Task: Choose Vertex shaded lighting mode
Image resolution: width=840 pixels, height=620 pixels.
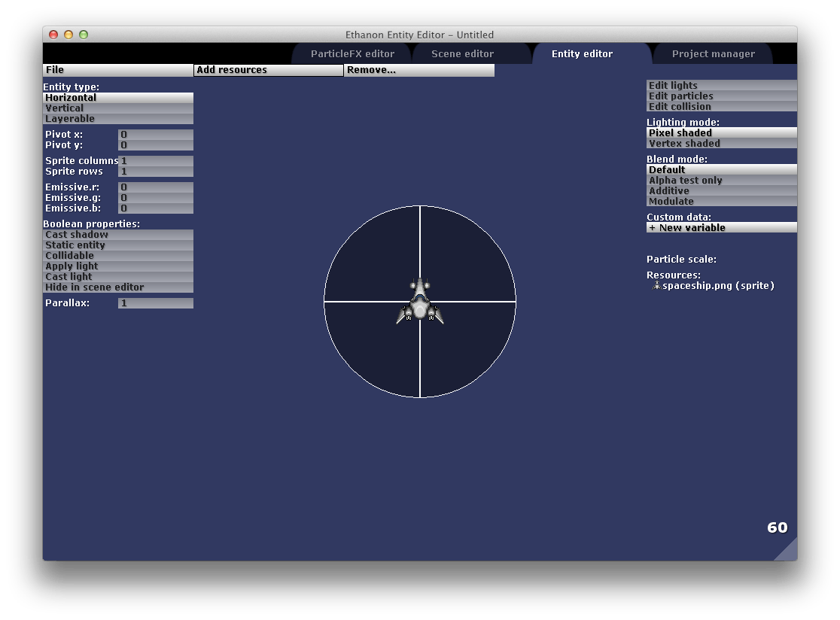Action: 721,144
